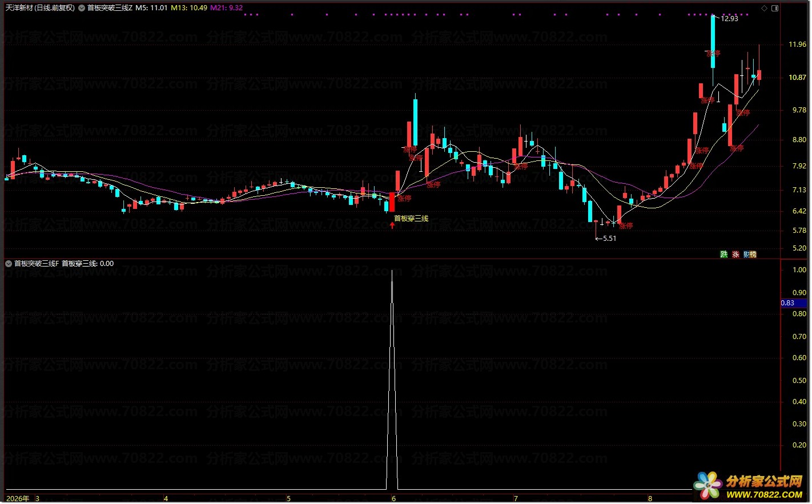The height and width of the screenshot is (504, 812).
Task: Click 9.78 on the price axis
Action: (799, 110)
